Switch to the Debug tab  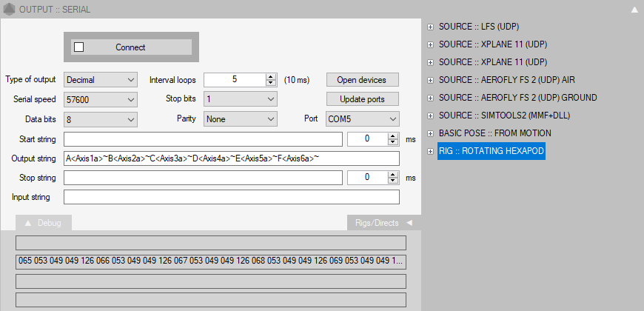click(x=43, y=222)
